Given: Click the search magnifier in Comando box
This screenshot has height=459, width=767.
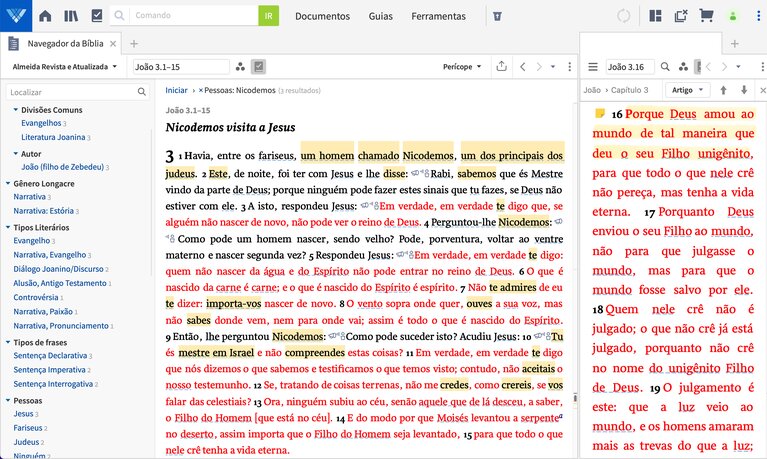Looking at the screenshot, I should [119, 16].
